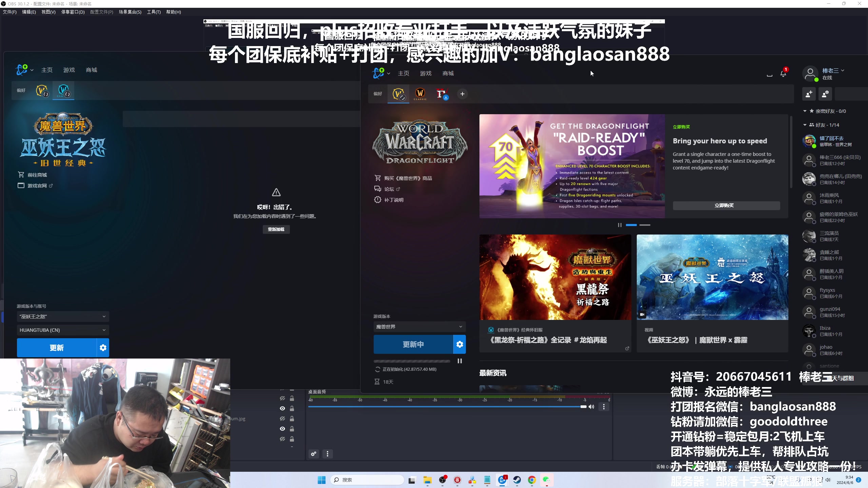Open the HUANGTUBA (CN) account dropdown
Image resolution: width=868 pixels, height=488 pixels.
[63, 330]
